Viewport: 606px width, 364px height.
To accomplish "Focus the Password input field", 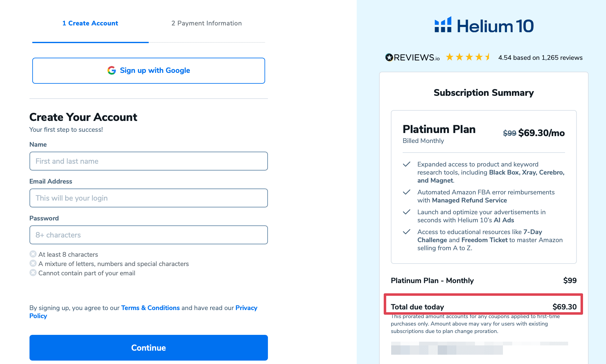I will coord(148,235).
